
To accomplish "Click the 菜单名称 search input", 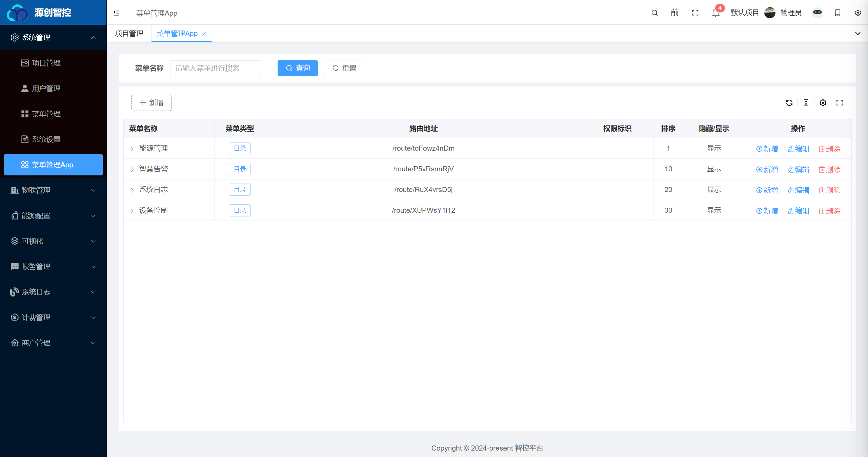I will click(x=216, y=68).
